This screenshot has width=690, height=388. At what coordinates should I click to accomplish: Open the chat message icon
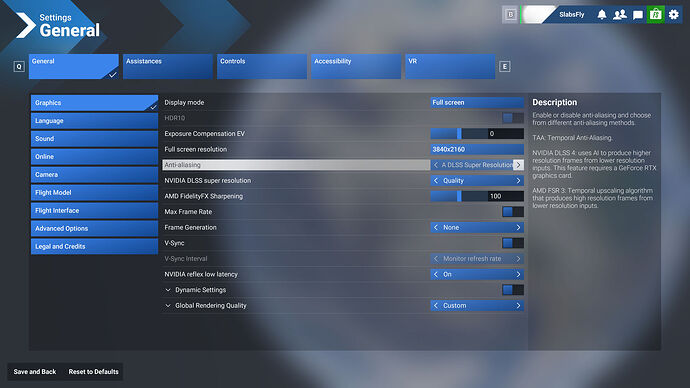(x=638, y=15)
